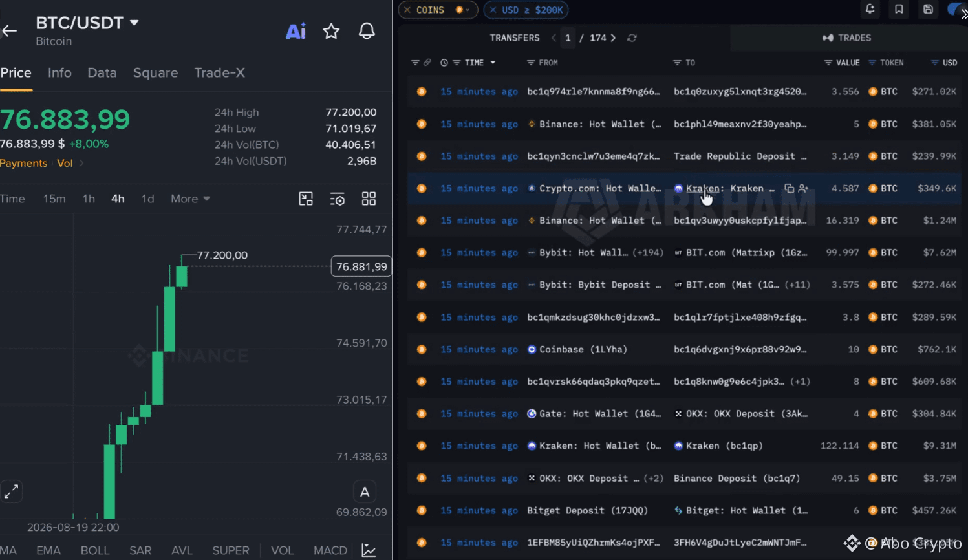This screenshot has width=968, height=560.
Task: Click the clock icon in the TIME column header
Action: click(x=444, y=63)
